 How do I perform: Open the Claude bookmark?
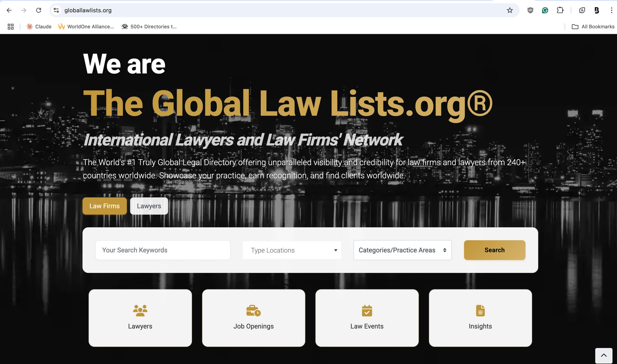[39, 26]
